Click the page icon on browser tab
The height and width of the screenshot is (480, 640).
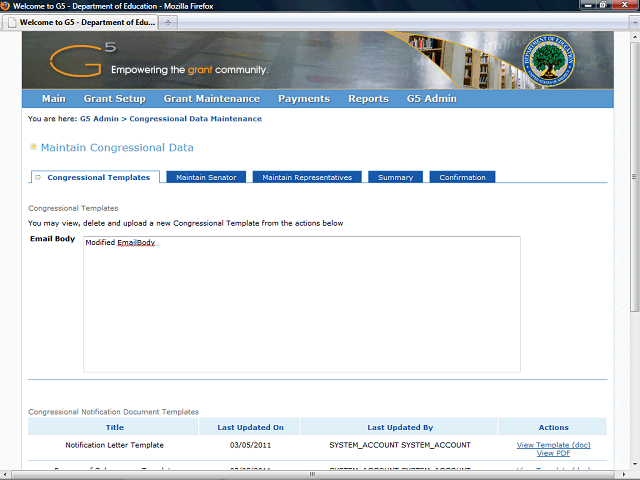pyautogui.click(x=12, y=22)
